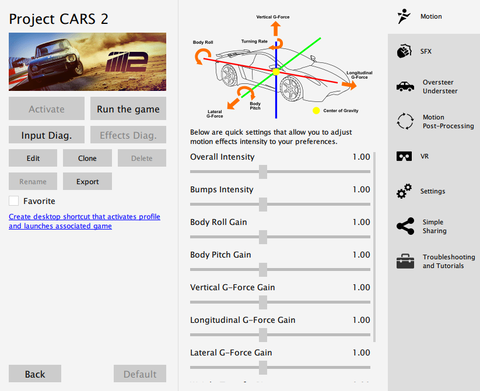Screen dimensions: 480x391
Task: Click the Body Roll Gain 1.00 value
Action: [361, 222]
